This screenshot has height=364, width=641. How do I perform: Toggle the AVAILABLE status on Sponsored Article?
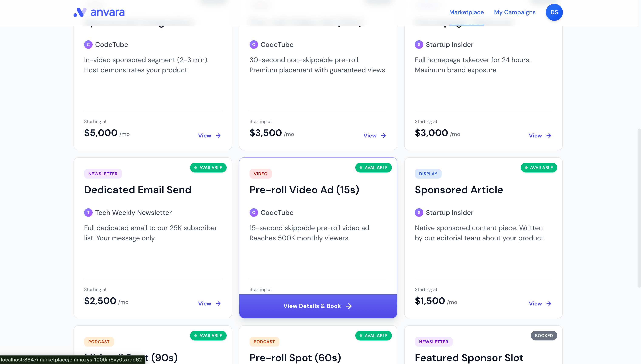(539, 168)
